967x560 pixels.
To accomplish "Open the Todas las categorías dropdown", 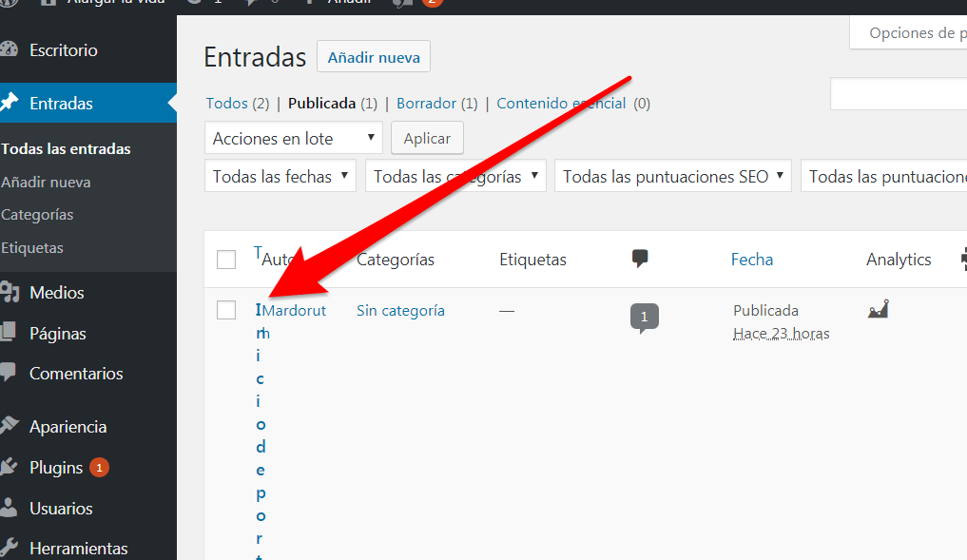I will tap(455, 176).
